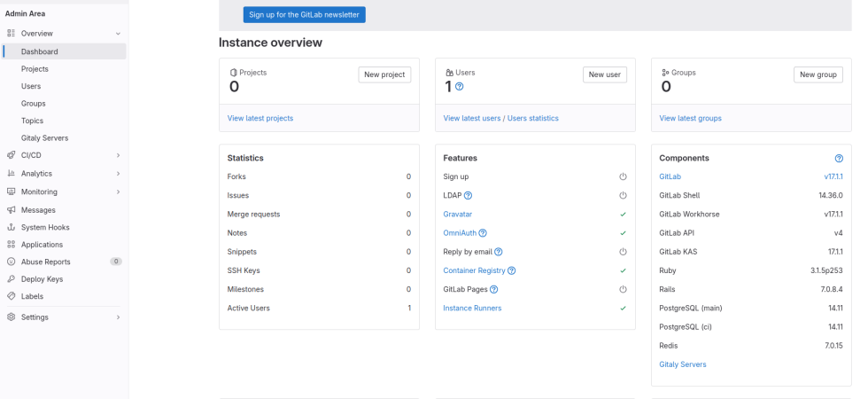Open the Instance Runners link
Screen dimensions: 868x399
click(472, 309)
